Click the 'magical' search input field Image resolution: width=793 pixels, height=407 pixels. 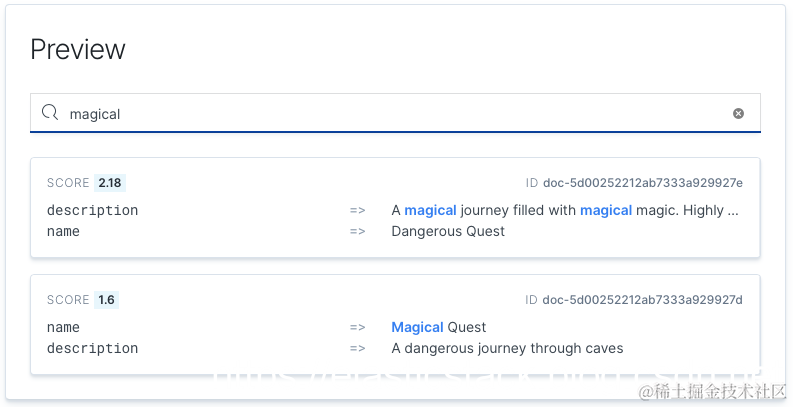(x=390, y=114)
